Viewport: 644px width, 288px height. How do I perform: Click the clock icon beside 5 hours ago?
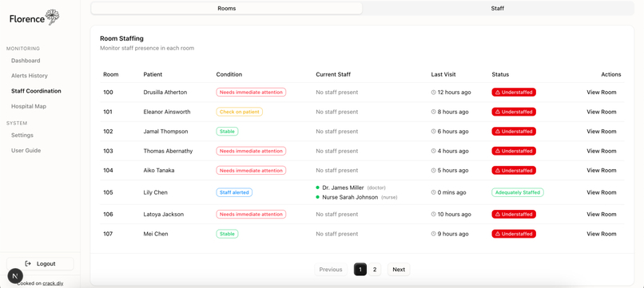(x=433, y=170)
